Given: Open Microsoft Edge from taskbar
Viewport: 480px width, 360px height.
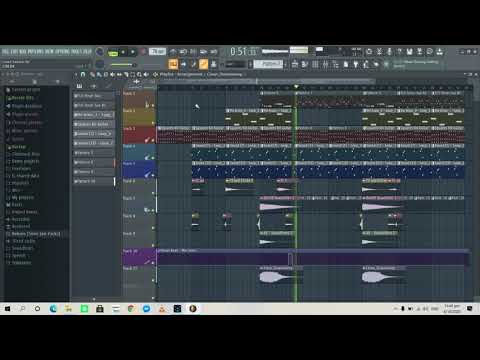Looking at the screenshot, I should [53, 309].
